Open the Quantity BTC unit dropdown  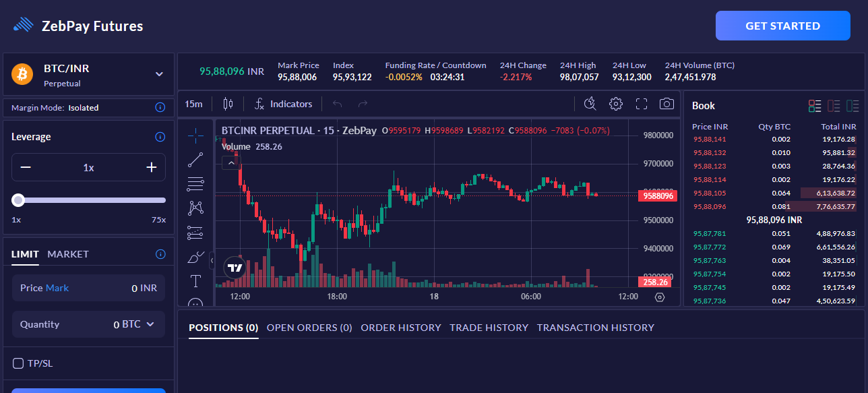coord(150,324)
